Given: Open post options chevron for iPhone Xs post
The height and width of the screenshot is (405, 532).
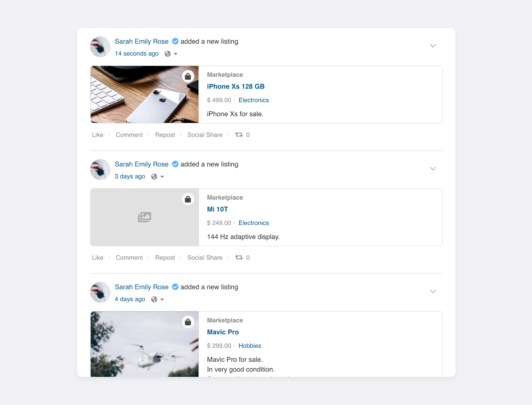Looking at the screenshot, I should point(433,46).
